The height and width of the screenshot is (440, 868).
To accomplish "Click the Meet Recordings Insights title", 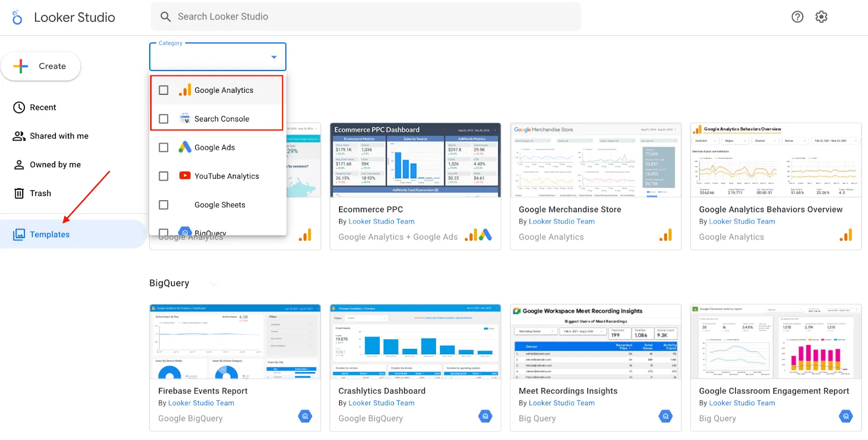I will coord(568,391).
